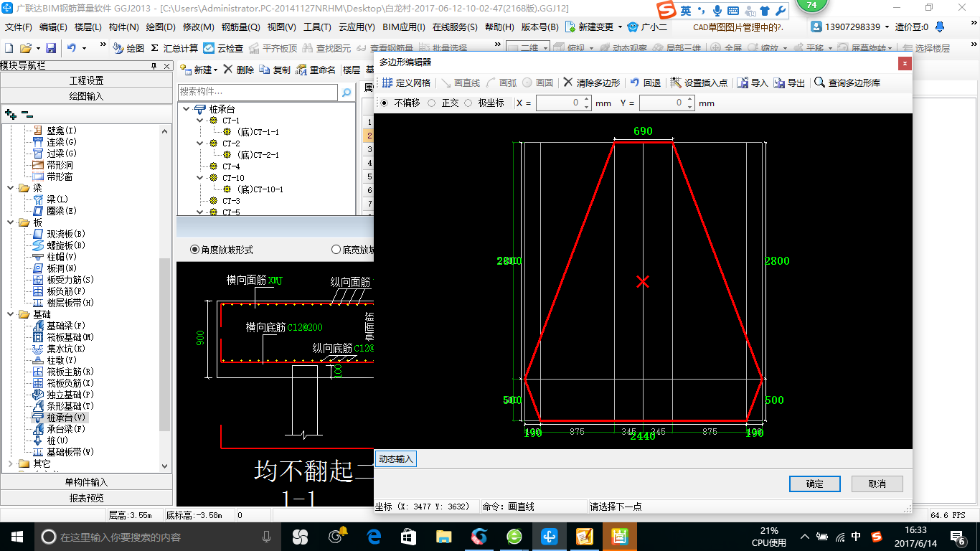Screen dimensions: 980x551
Task: Open the 钢筋量(Q) menu
Action: coord(240,27)
